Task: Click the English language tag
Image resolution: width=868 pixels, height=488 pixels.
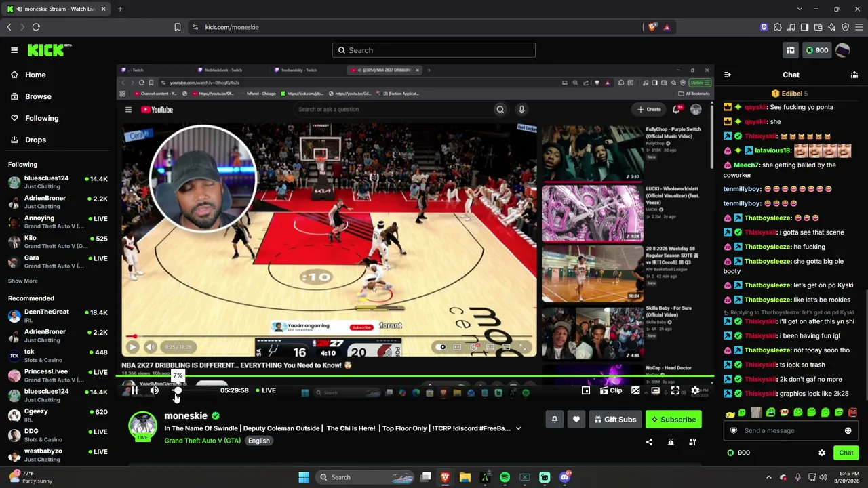Action: 258,441
